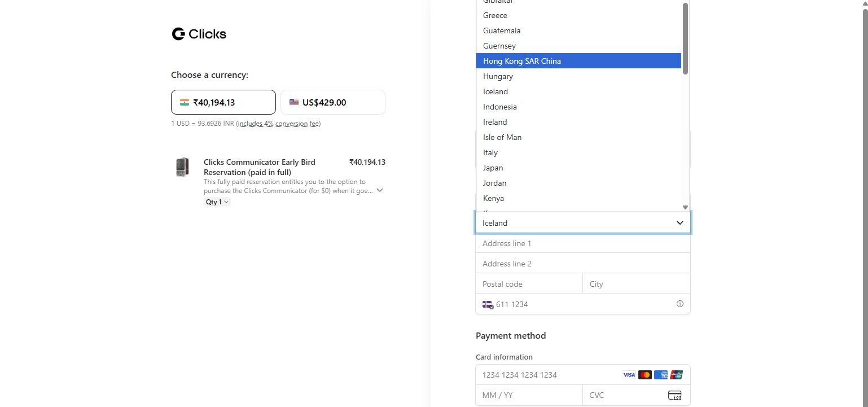The height and width of the screenshot is (407, 868).
Task: Expand the reservation description text
Action: (379, 190)
